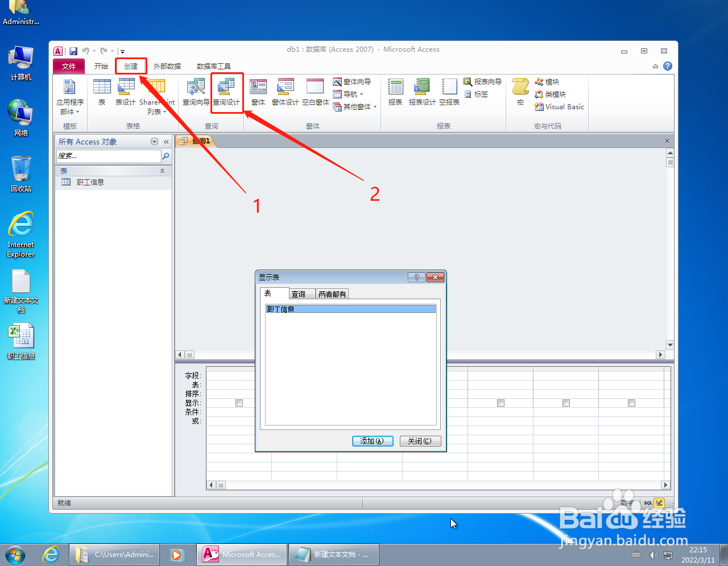
Task: Tick the 显示 checkbox in first grid column
Action: [x=239, y=403]
